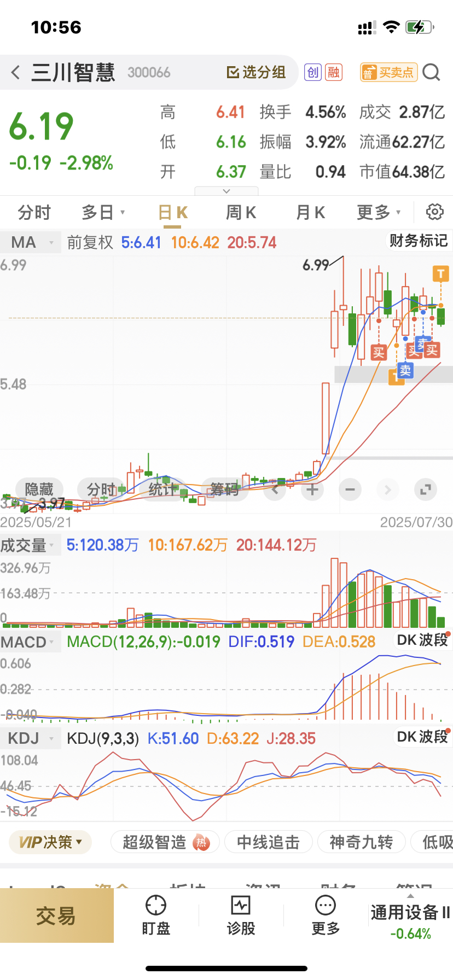This screenshot has height=980, width=453.
Task: Toggle DK波段 in MACD panel
Action: coord(422,640)
